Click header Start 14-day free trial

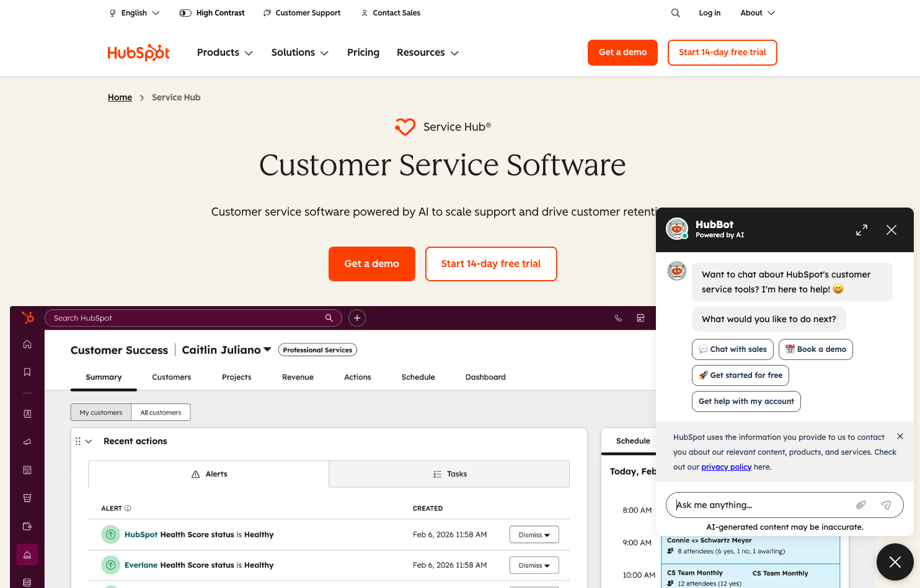(722, 53)
